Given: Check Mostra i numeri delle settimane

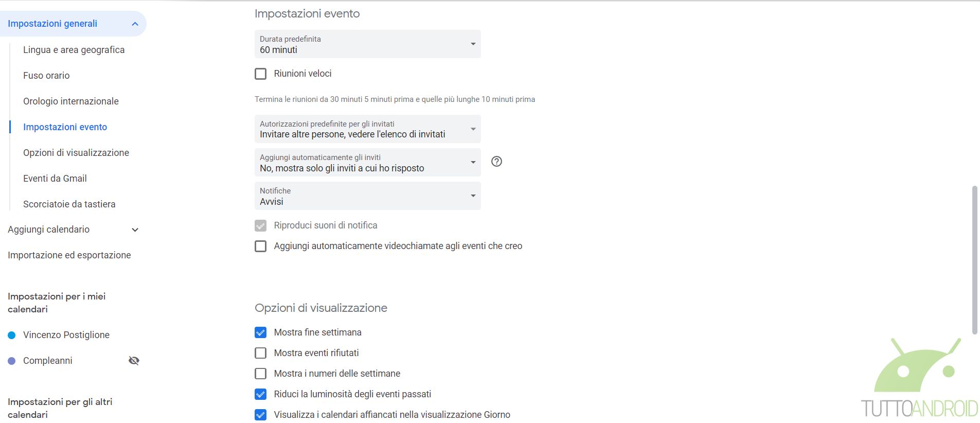Looking at the screenshot, I should coord(261,374).
